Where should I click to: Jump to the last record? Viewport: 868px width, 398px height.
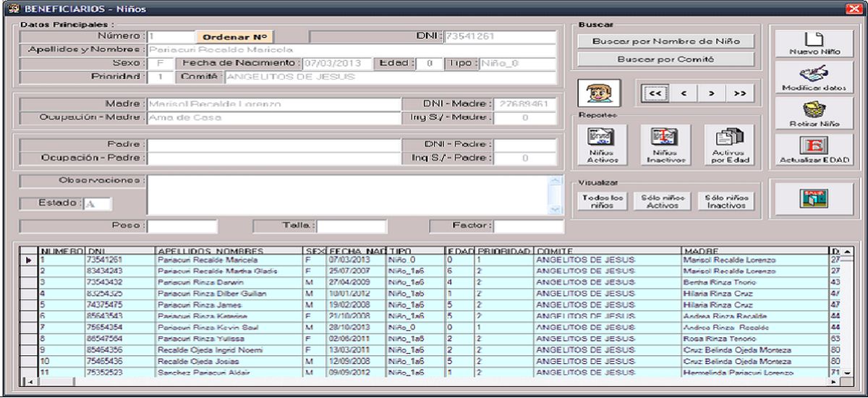(x=739, y=93)
